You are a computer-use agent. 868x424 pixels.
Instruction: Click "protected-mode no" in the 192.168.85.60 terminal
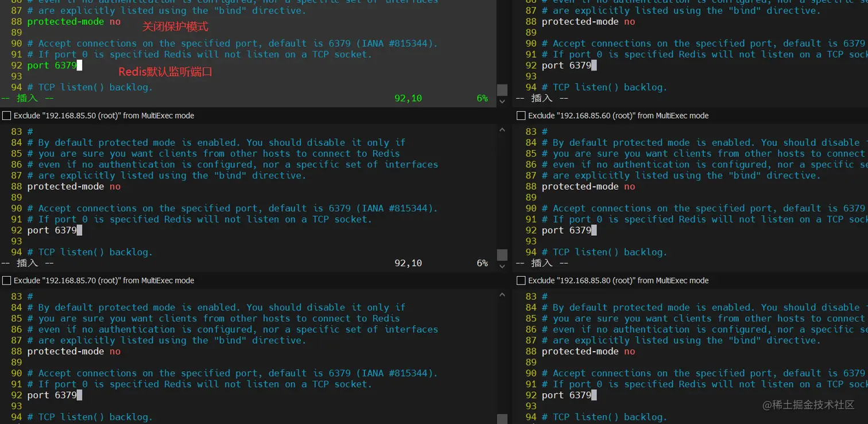pos(588,186)
